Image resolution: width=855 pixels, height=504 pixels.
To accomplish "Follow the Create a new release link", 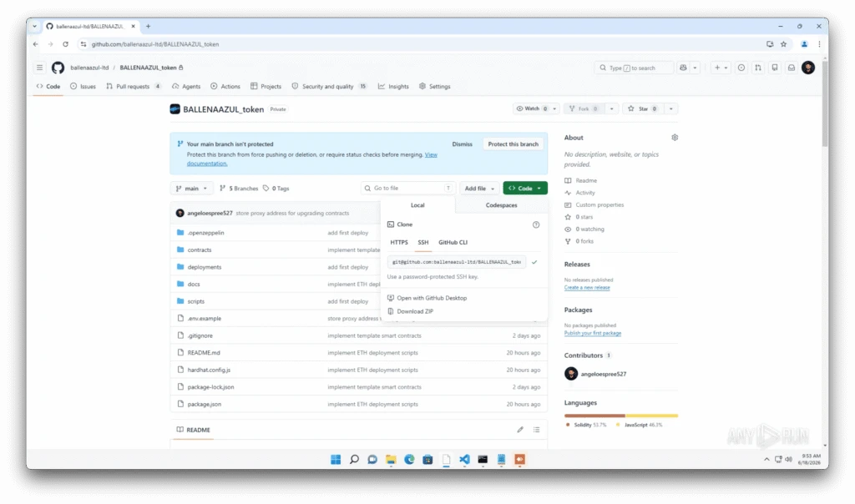I will pos(587,288).
